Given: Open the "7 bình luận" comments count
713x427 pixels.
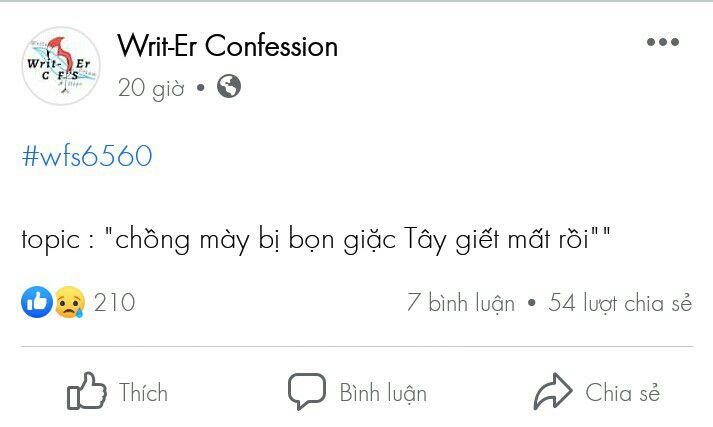Looking at the screenshot, I should coord(461,302).
